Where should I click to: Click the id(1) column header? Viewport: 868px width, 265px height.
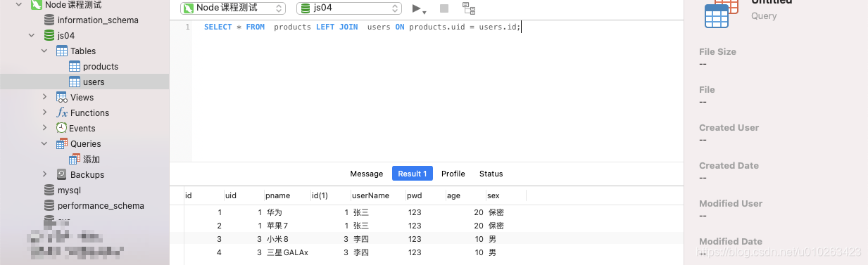(331, 195)
